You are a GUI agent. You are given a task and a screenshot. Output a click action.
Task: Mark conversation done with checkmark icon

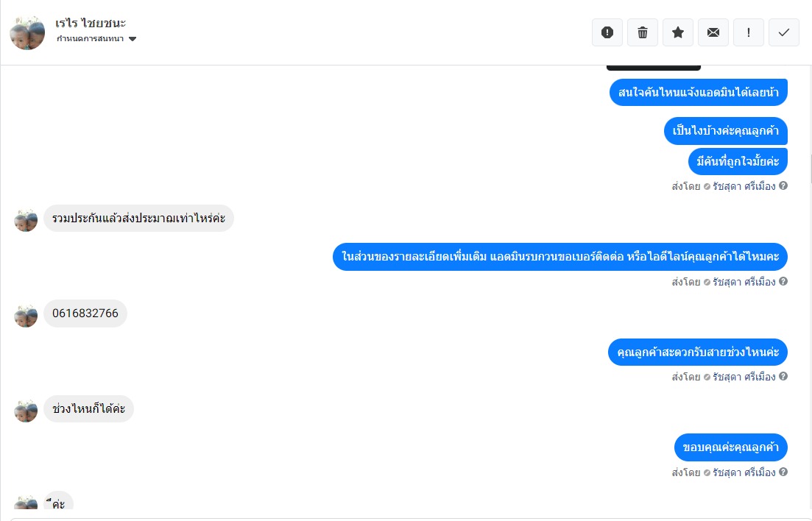(784, 32)
